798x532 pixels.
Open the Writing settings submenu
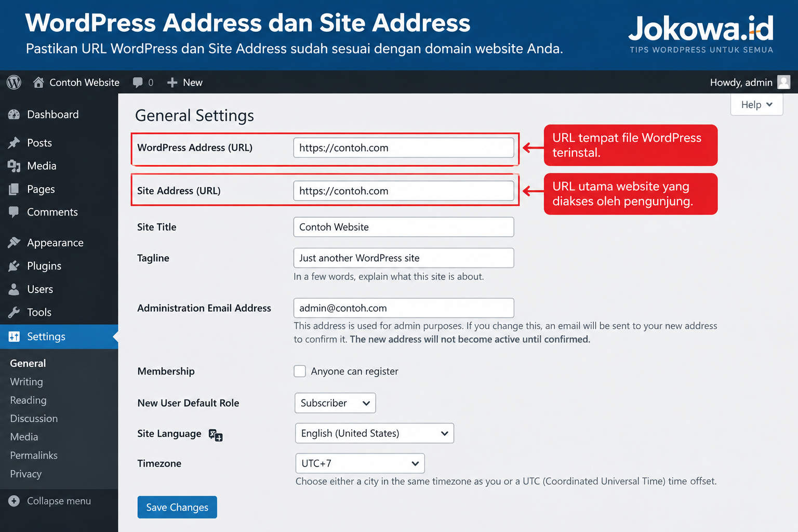26,382
